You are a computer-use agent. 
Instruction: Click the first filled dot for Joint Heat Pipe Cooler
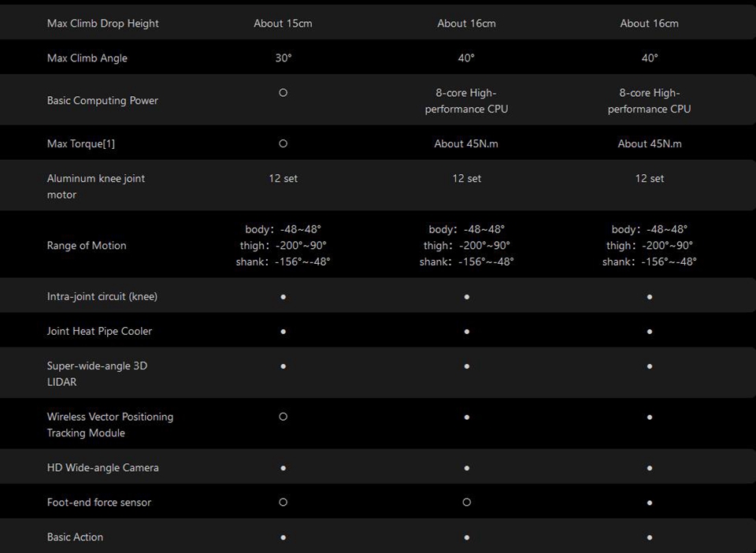[283, 332]
